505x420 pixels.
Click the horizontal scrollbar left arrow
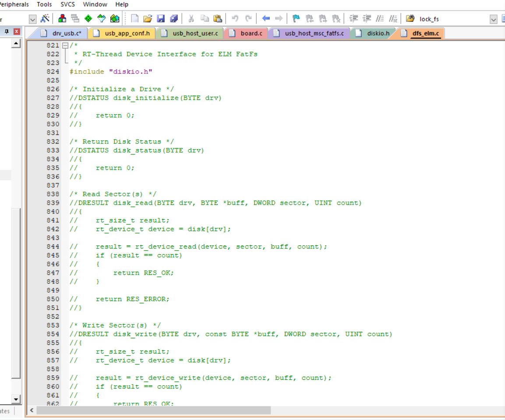(x=32, y=410)
